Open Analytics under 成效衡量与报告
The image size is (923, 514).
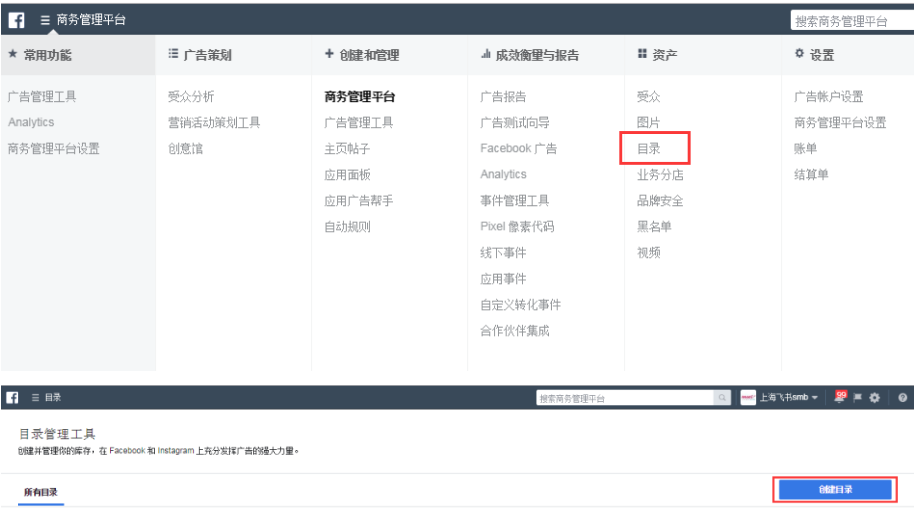coord(503,174)
